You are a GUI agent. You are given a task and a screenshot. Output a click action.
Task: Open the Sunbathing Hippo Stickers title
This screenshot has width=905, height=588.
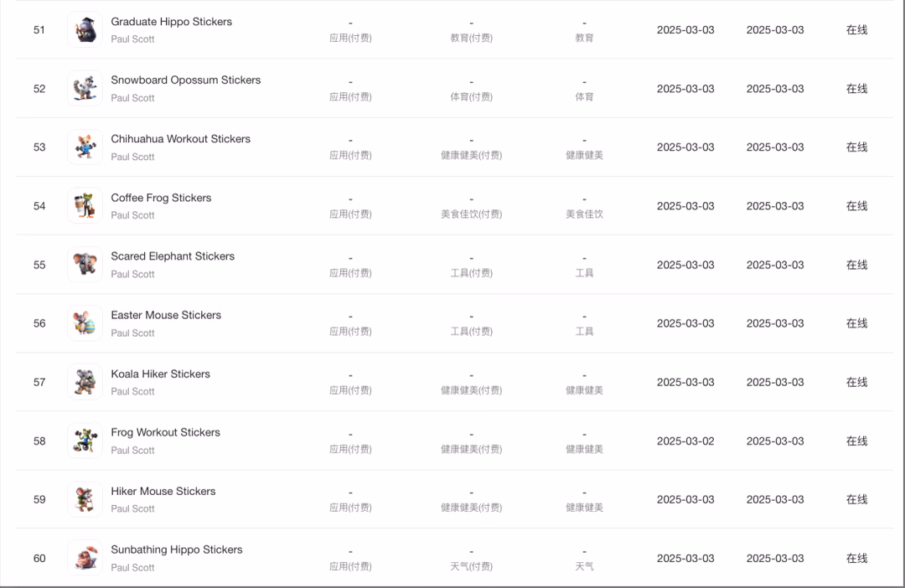tap(177, 550)
